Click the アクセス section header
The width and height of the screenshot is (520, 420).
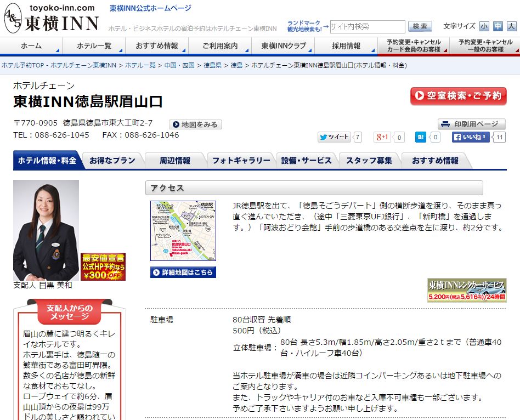[x=314, y=188]
